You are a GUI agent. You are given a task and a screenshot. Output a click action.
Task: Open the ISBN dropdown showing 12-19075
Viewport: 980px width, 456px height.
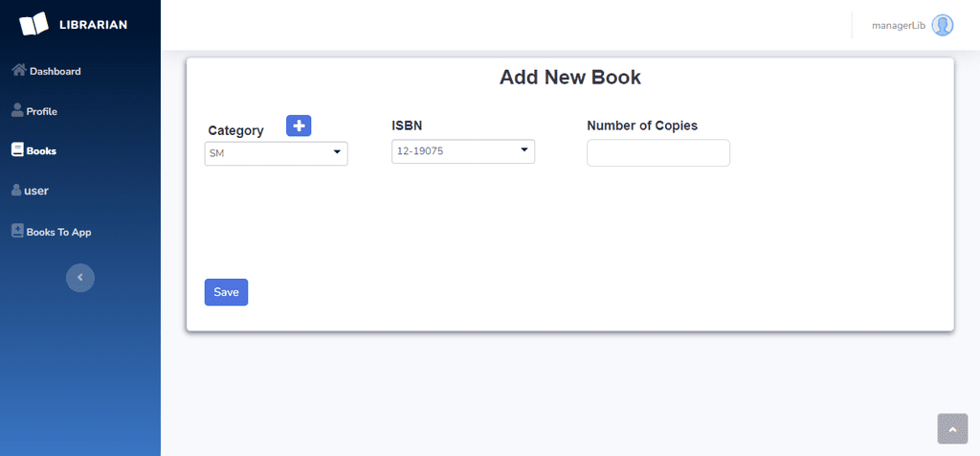tap(463, 151)
